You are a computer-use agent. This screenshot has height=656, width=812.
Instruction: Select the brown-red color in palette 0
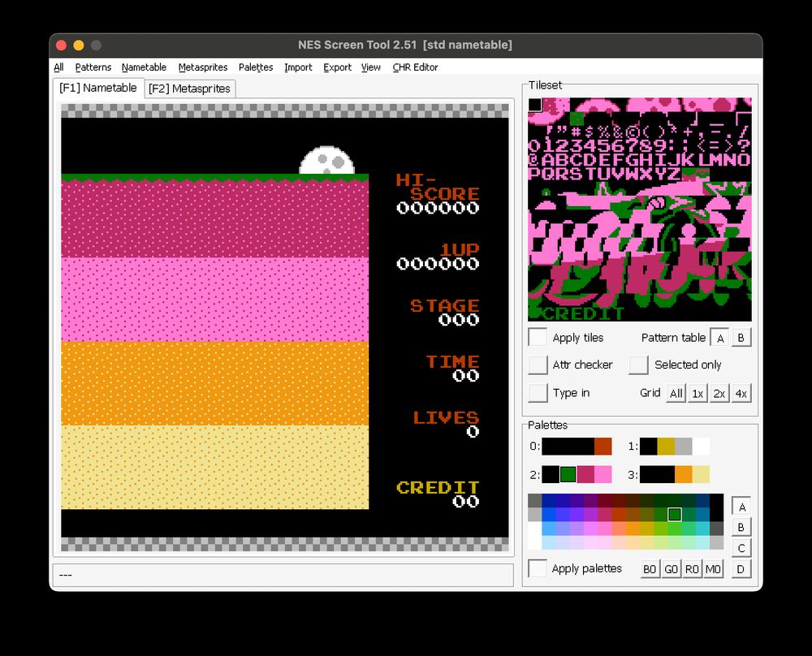click(x=603, y=447)
